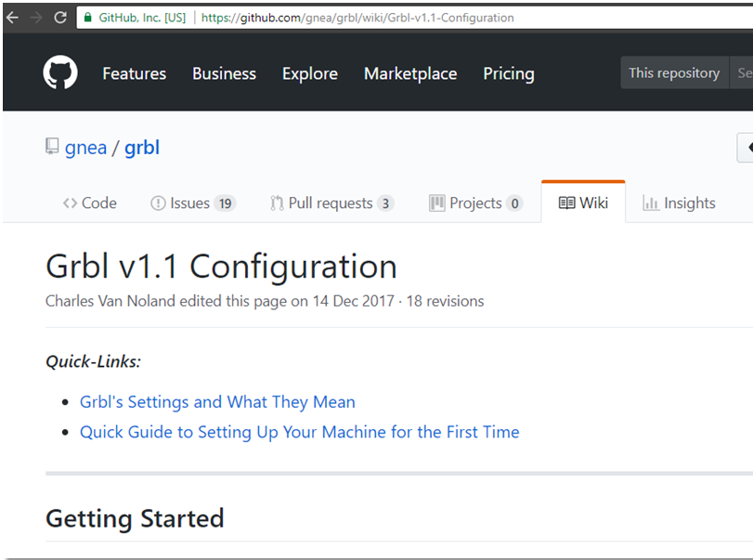Reload the page with refresh icon

tap(60, 18)
